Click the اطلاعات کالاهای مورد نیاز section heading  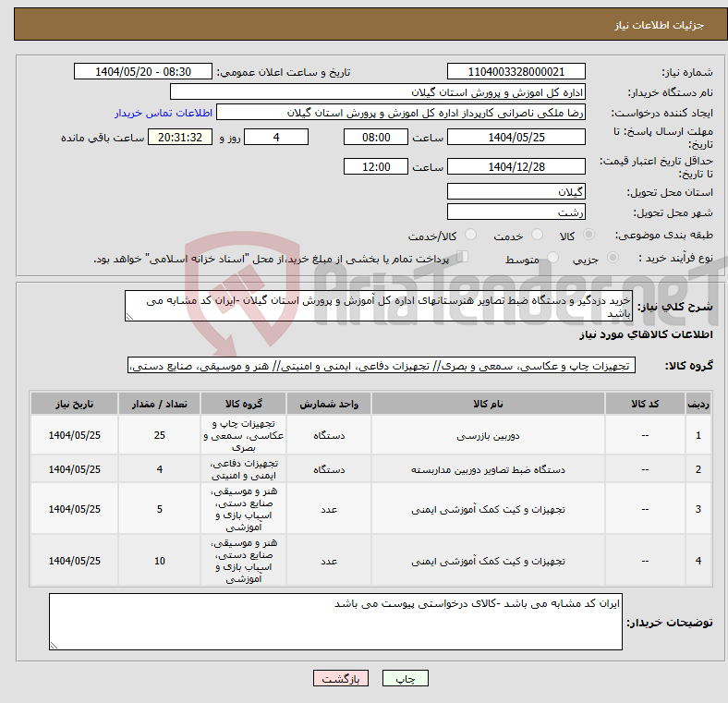pyautogui.click(x=646, y=334)
